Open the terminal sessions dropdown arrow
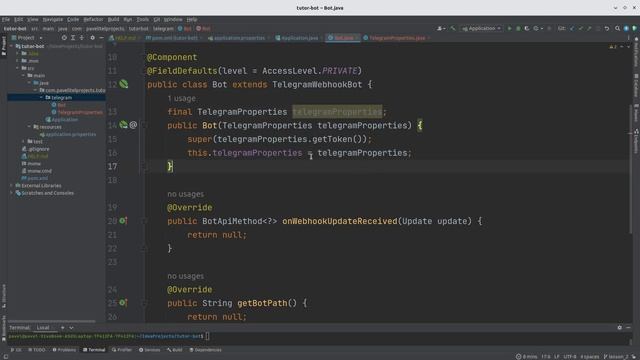 point(71,328)
